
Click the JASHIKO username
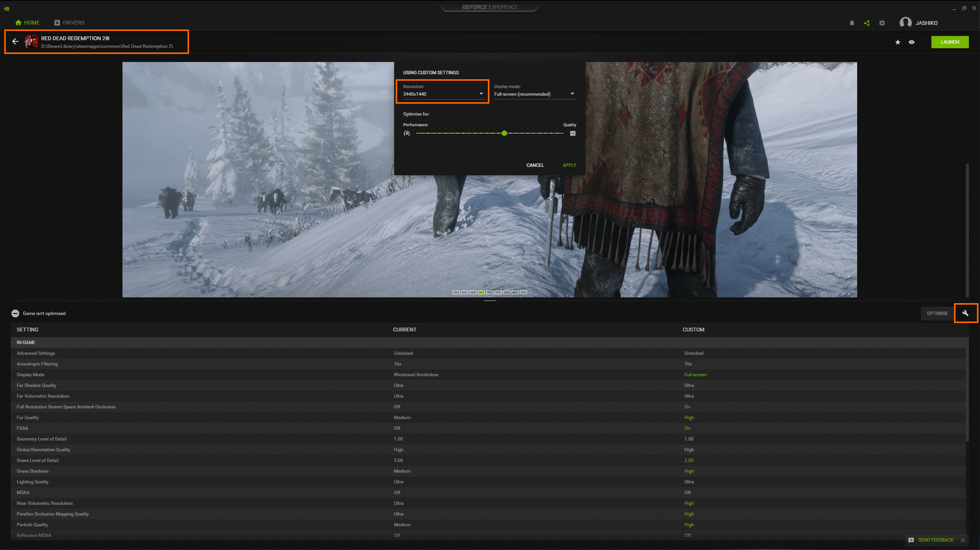click(x=926, y=23)
